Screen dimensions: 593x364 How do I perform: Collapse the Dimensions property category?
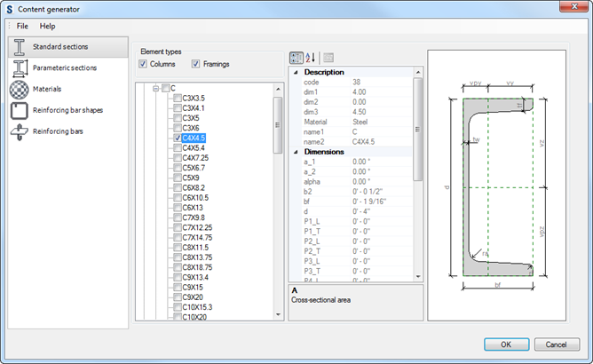(x=296, y=151)
